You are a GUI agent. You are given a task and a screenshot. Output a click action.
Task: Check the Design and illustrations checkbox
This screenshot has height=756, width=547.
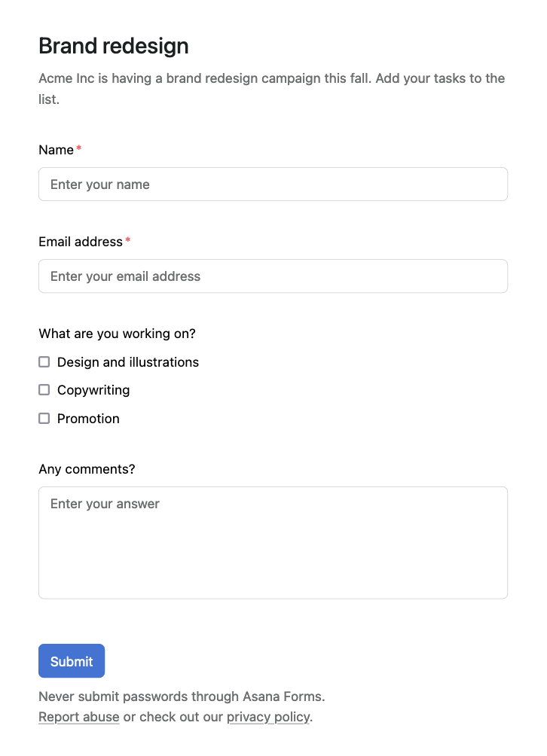tap(44, 361)
